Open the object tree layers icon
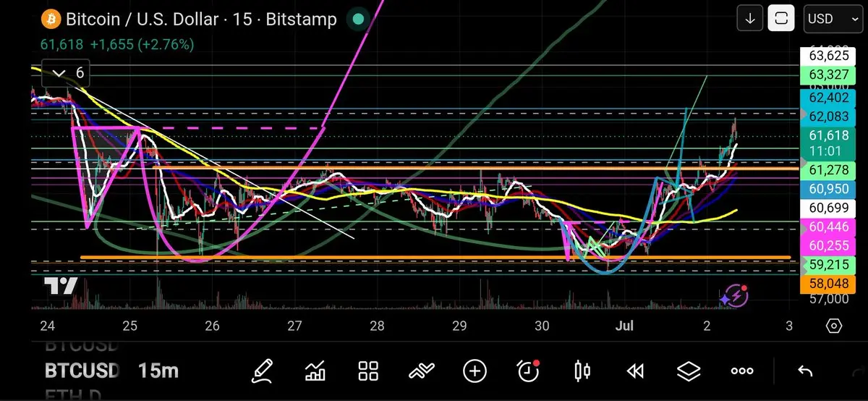The width and height of the screenshot is (868, 401). (689, 371)
